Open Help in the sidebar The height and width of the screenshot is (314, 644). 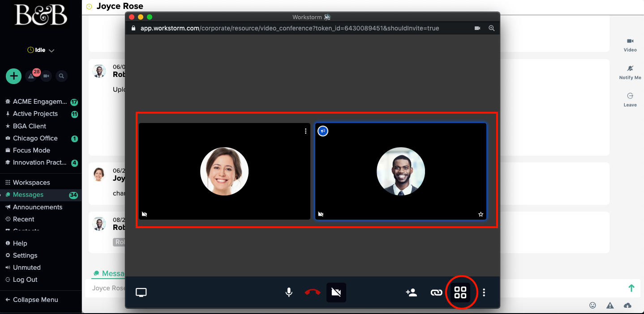tap(20, 243)
